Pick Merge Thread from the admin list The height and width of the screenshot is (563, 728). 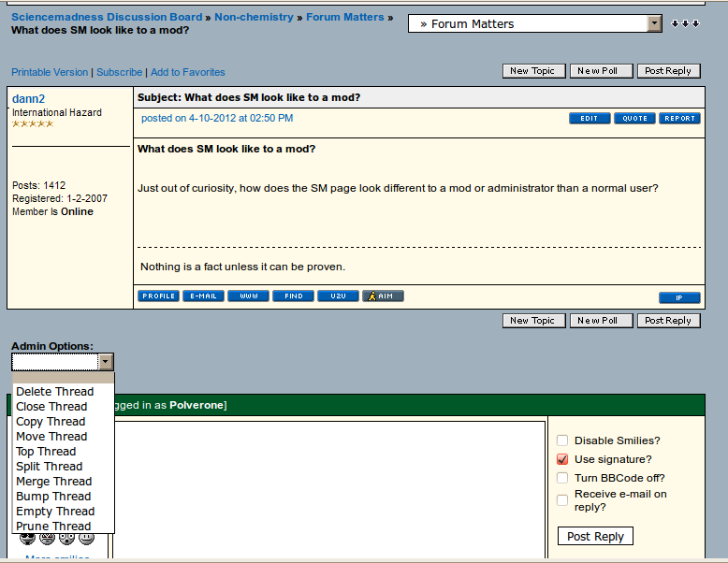[x=53, y=482]
